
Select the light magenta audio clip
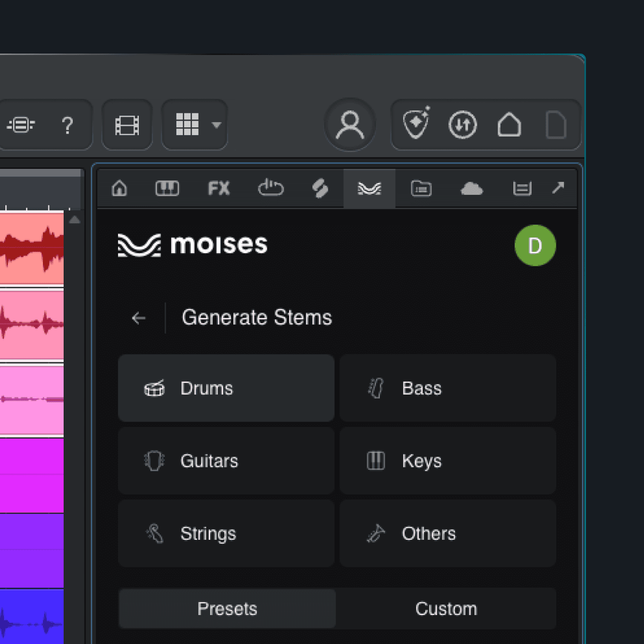click(32, 400)
